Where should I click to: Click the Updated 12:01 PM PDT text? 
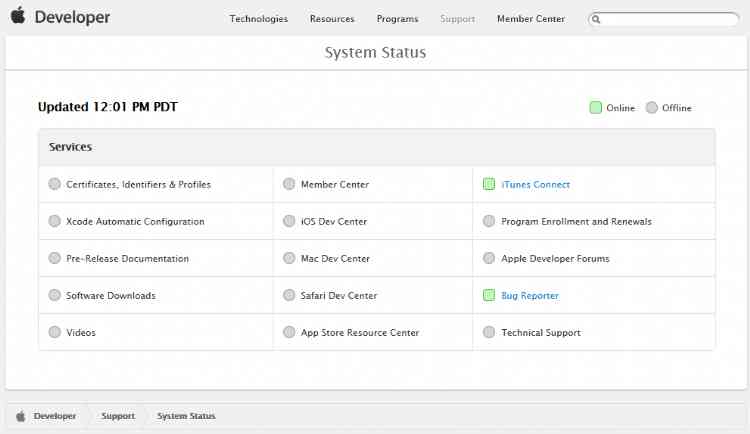point(108,107)
